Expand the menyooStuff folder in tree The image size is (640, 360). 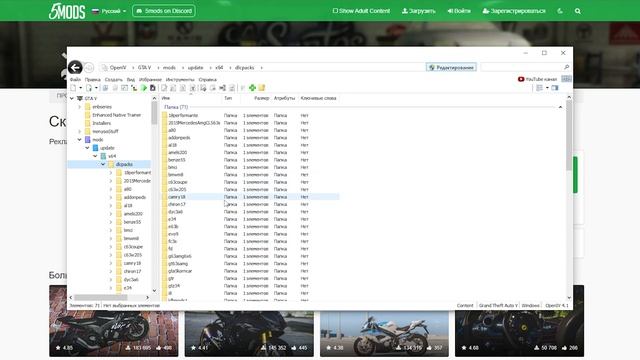[80, 131]
